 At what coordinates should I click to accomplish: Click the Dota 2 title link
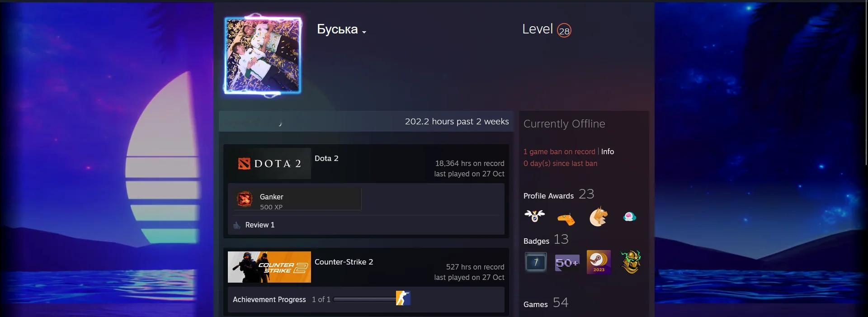pos(326,158)
